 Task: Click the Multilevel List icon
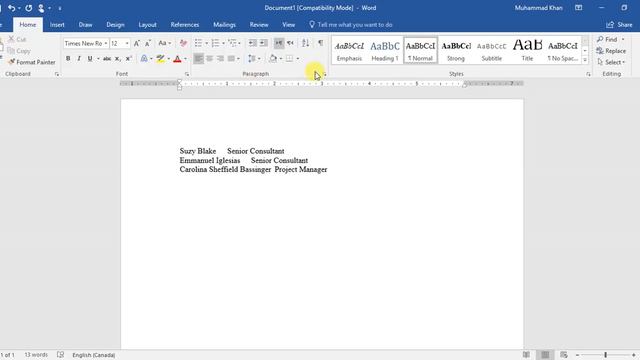point(232,43)
